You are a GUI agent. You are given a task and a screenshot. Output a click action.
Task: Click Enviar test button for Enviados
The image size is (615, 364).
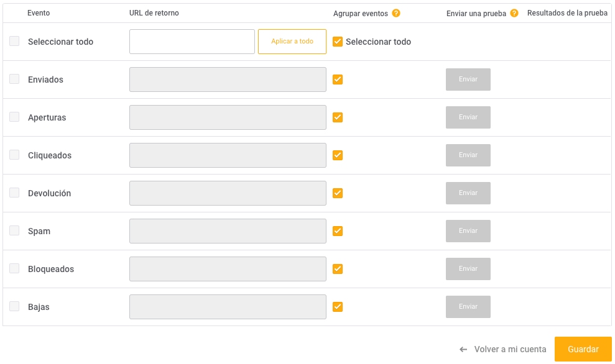click(x=468, y=80)
